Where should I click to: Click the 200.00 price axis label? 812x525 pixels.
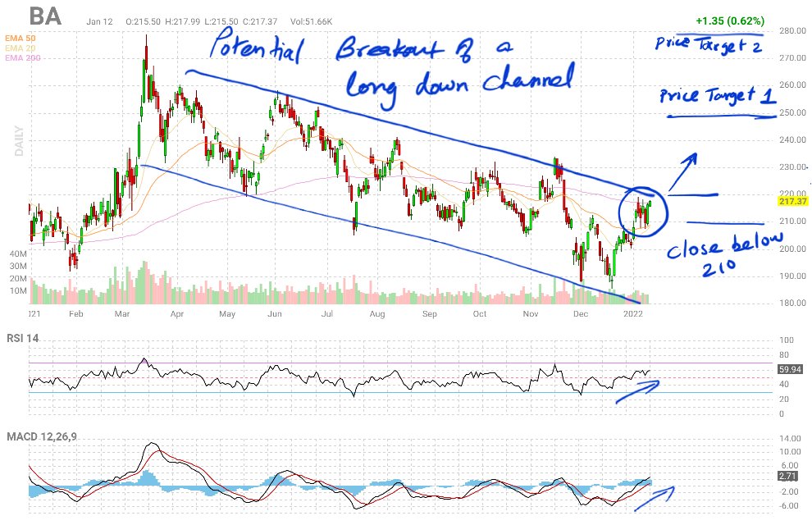click(792, 249)
